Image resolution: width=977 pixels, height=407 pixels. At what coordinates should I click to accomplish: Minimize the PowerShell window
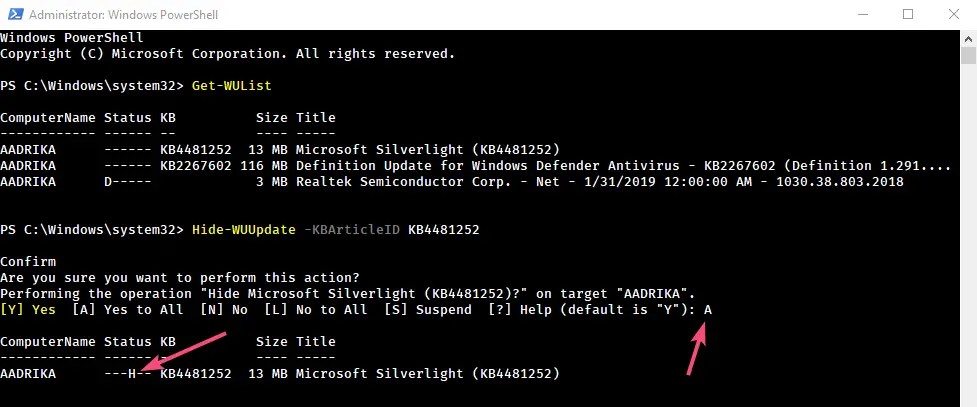[863, 14]
